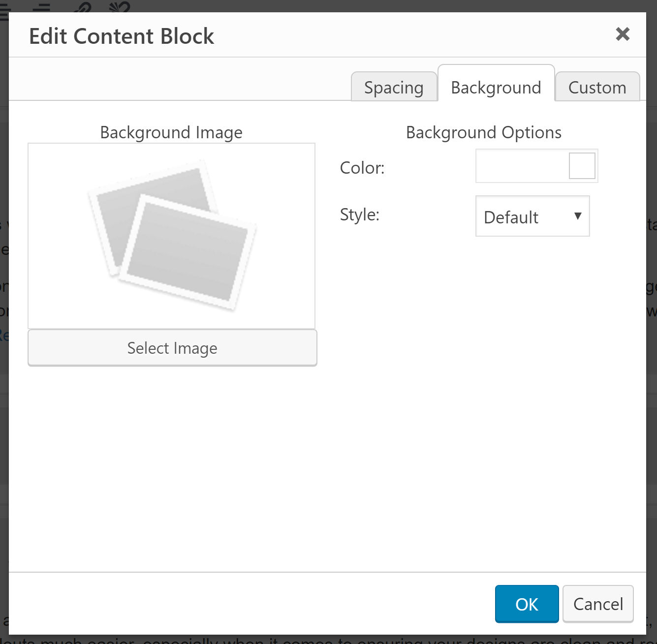Expand the Style dropdown set to Default
The width and height of the screenshot is (657, 644).
point(532,216)
